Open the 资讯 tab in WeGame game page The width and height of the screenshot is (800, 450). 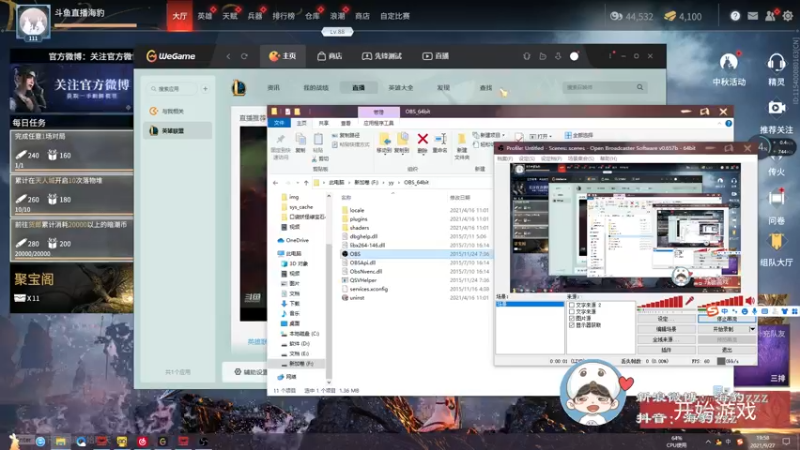click(273, 88)
